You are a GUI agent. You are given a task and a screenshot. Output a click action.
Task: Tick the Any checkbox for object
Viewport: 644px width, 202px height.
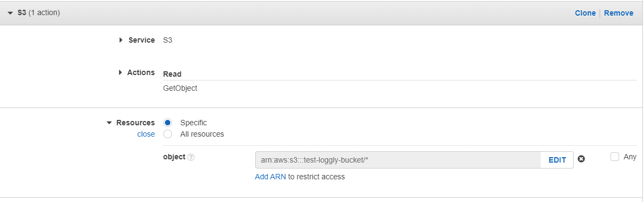click(614, 157)
